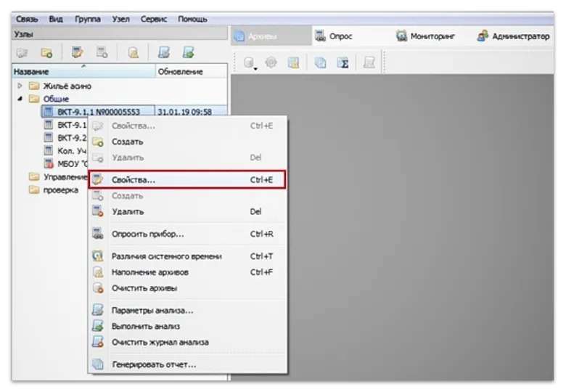Open the Группа menu
The width and height of the screenshot is (566, 392).
(88, 19)
